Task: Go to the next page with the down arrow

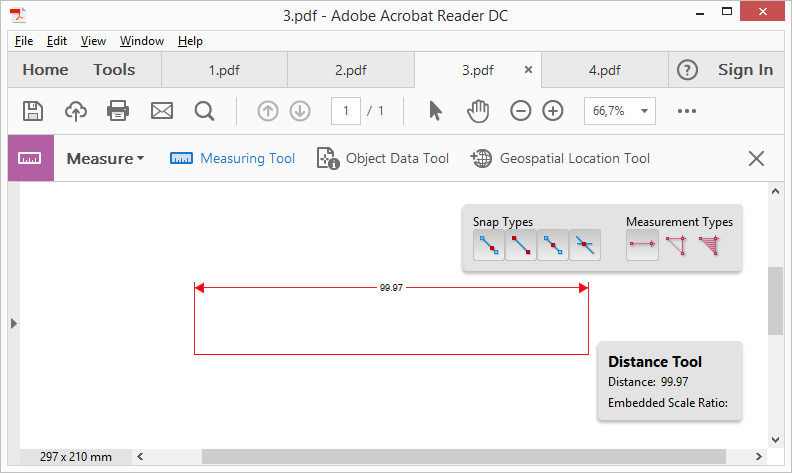Action: point(300,111)
